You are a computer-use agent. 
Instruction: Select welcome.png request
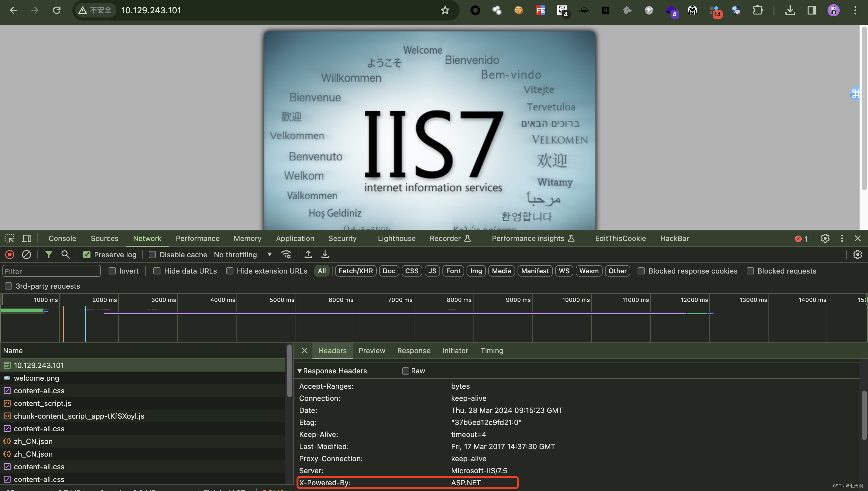(36, 378)
